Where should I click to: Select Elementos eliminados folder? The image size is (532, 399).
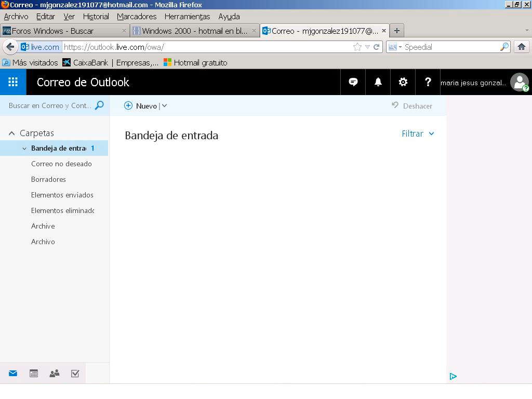click(x=63, y=211)
